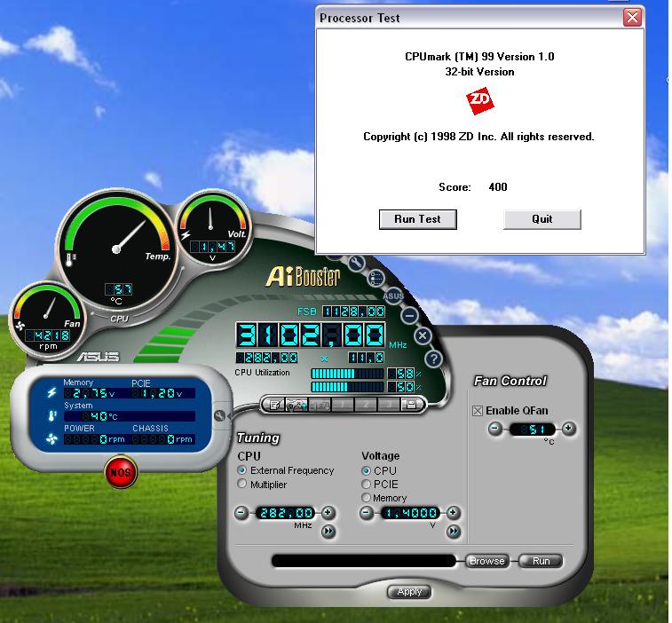Click the edit profile notepad icon
The height and width of the screenshot is (623, 672).
click(274, 405)
